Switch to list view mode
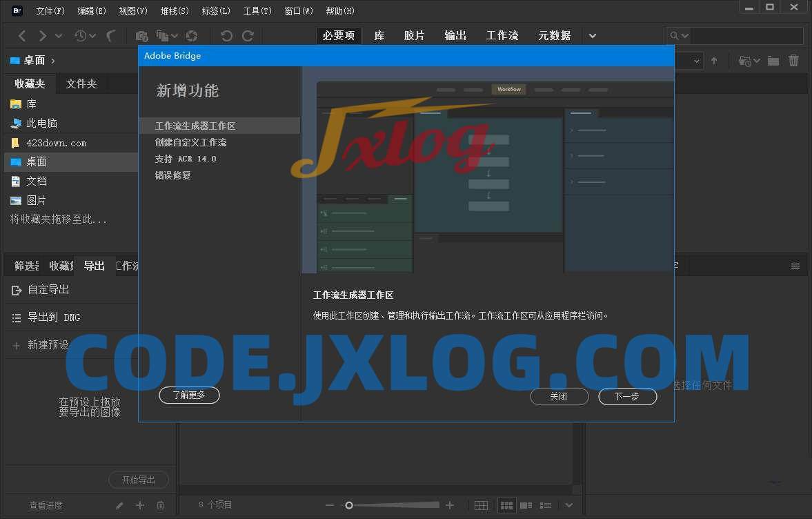Screen dimensions: 812x519 coord(545,505)
